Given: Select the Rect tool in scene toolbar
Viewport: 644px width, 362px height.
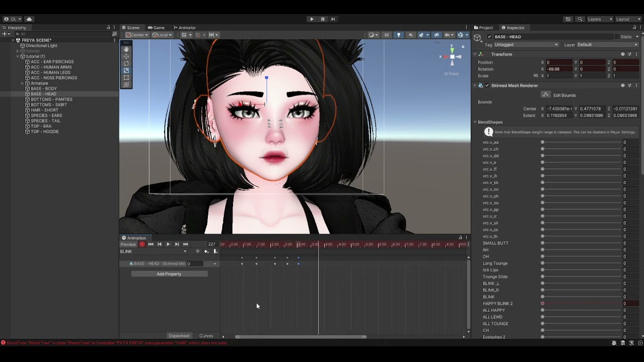Looking at the screenshot, I should pos(126,77).
